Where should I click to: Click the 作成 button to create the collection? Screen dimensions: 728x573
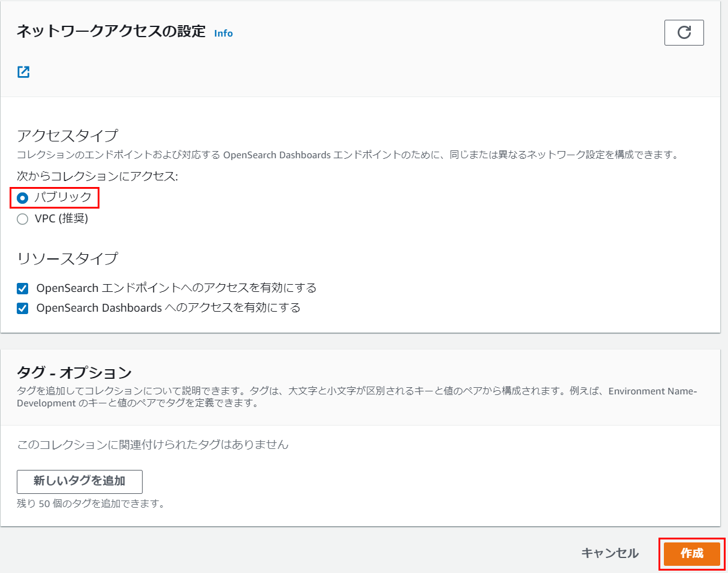[691, 554]
